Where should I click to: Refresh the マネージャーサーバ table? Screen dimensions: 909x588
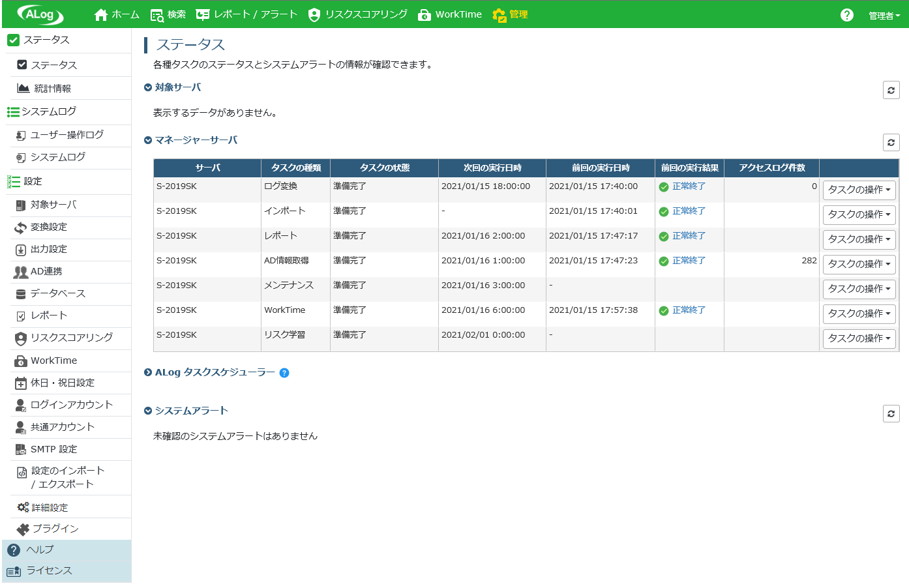tap(891, 142)
